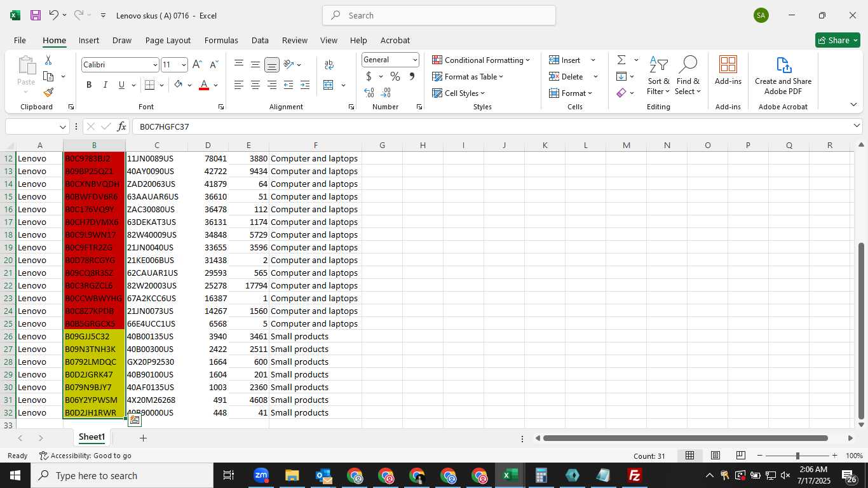Switch to the Page Layout tab
The width and height of the screenshot is (868, 488).
click(168, 40)
